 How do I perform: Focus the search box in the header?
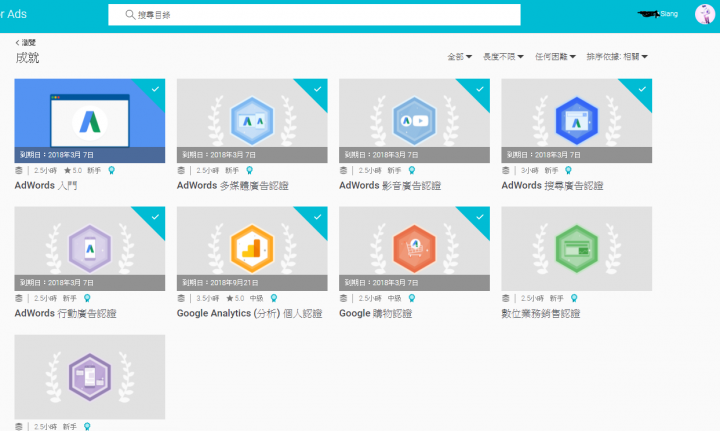tap(314, 15)
